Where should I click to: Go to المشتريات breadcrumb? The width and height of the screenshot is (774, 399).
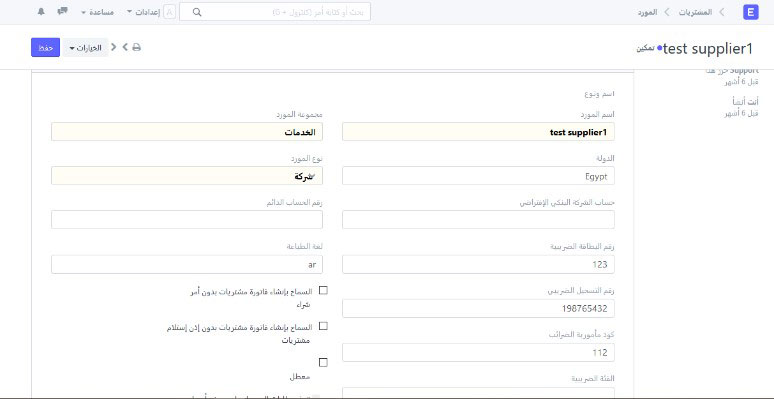(x=695, y=12)
